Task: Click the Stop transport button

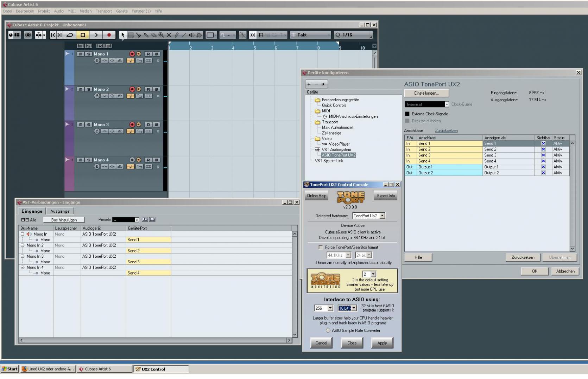Action: tap(83, 35)
